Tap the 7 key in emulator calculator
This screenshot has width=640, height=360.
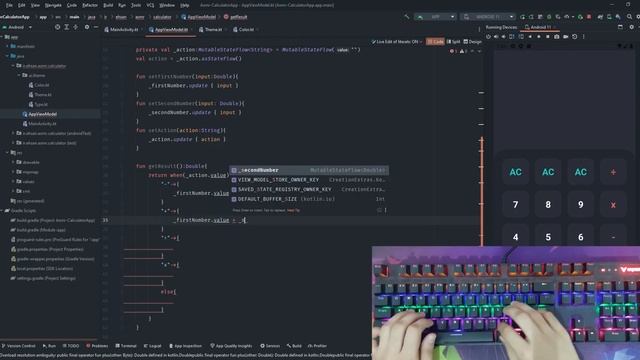click(x=516, y=204)
